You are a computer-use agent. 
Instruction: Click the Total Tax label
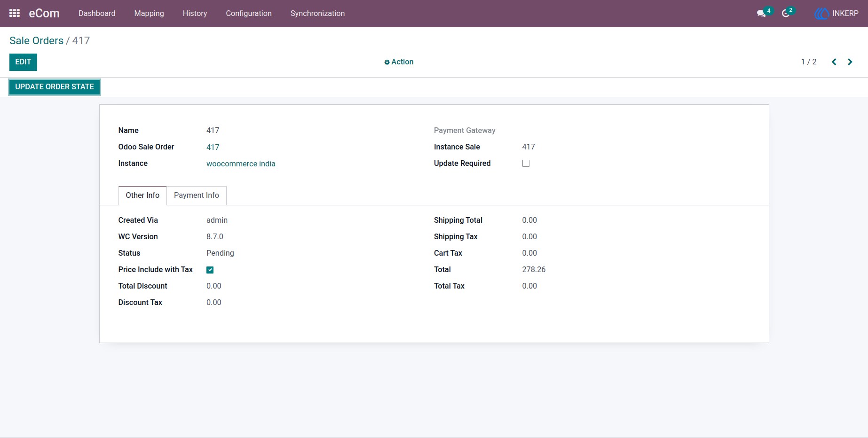click(449, 286)
